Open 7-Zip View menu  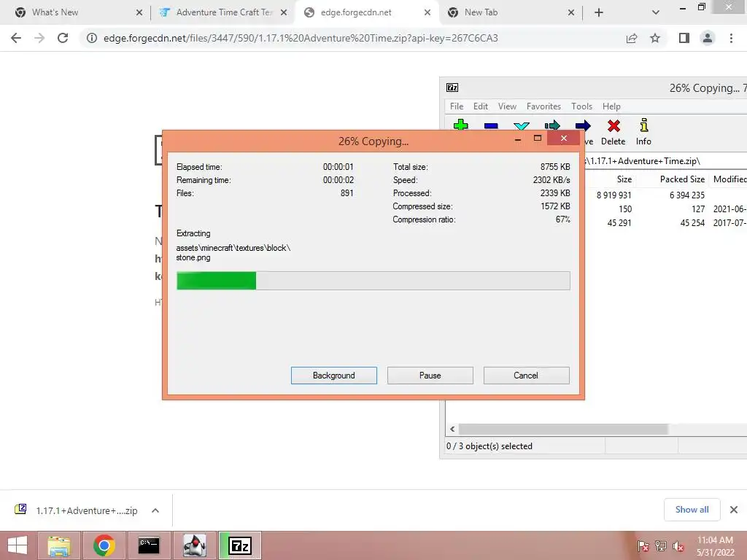507,106
